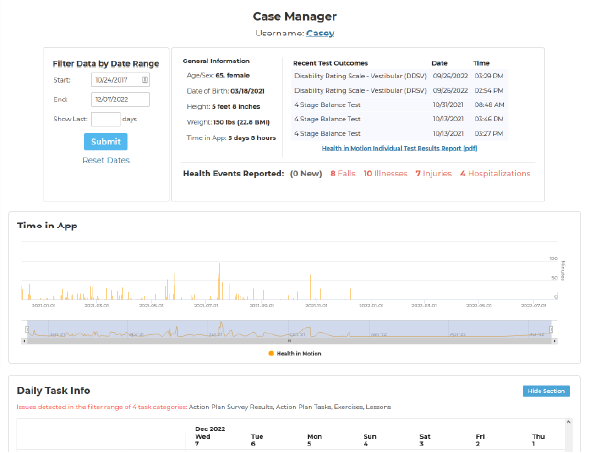View the 10 Illnesses health events

coord(385,173)
